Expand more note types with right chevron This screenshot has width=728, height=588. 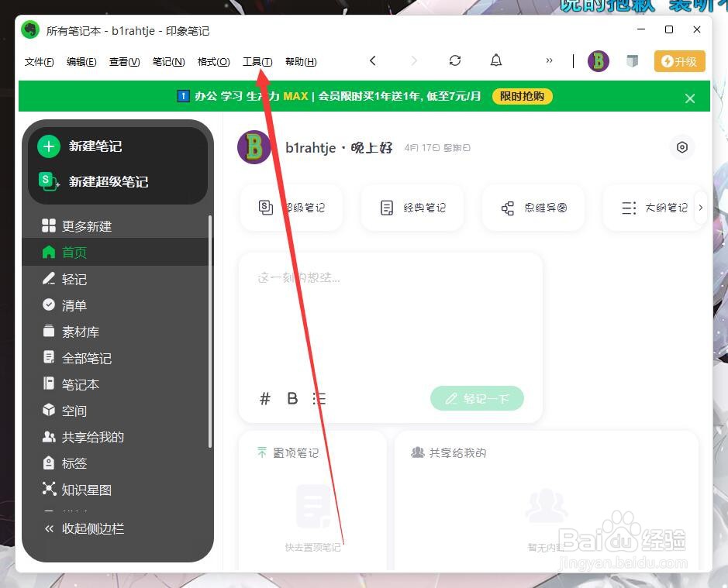(701, 208)
